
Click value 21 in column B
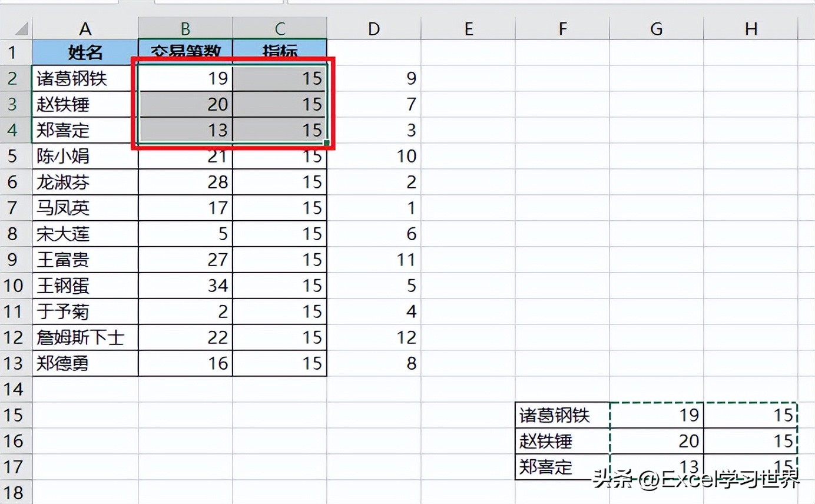pyautogui.click(x=185, y=156)
